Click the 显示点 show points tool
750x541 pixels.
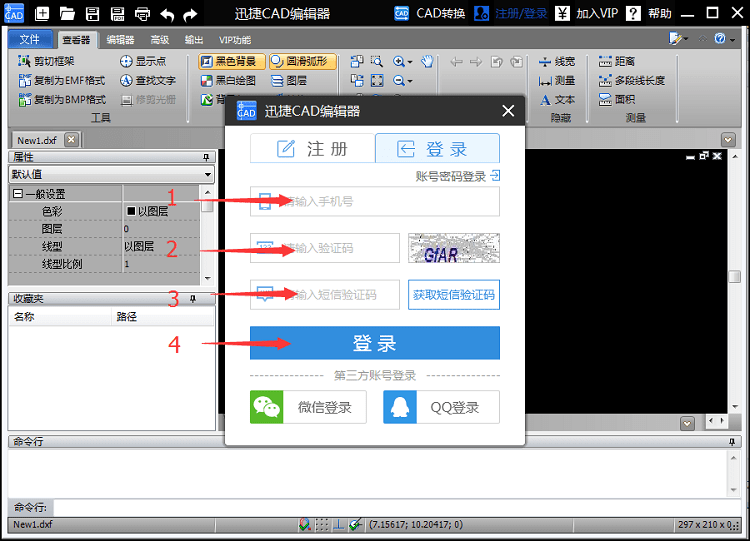(x=143, y=61)
